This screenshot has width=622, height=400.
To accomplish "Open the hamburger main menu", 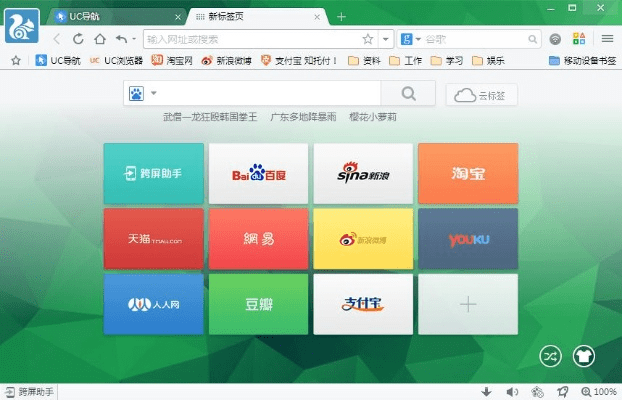I will coord(606,39).
